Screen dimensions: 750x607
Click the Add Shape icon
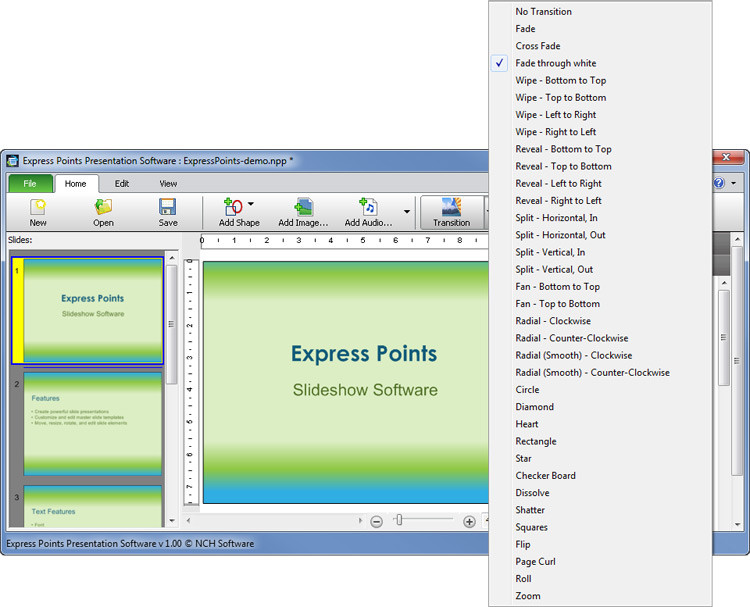(233, 207)
